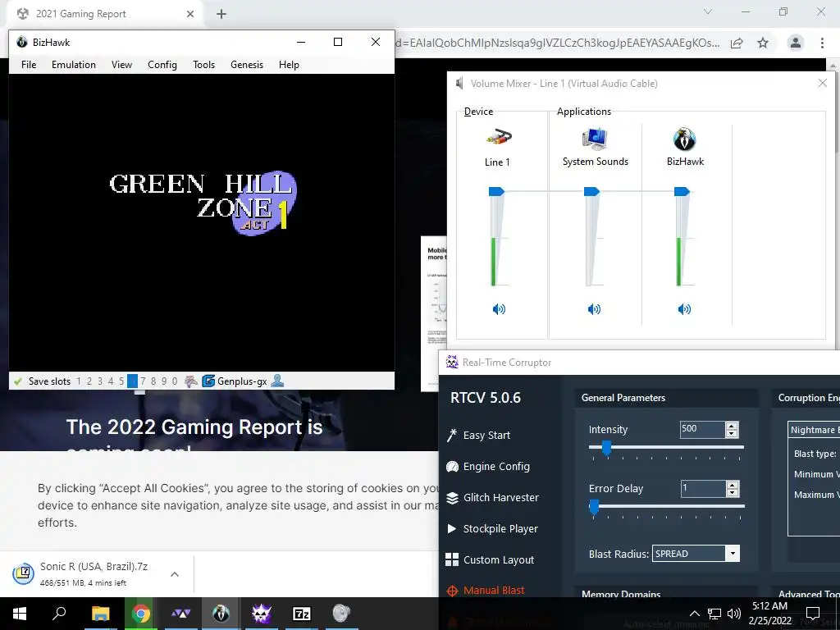Mute BizHawk in Volume Mixer

coord(684,309)
